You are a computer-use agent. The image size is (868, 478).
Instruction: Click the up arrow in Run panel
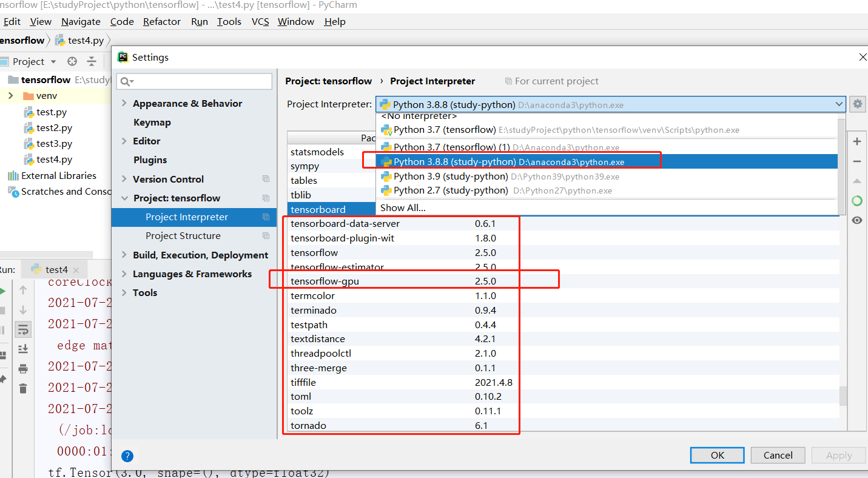(x=23, y=290)
